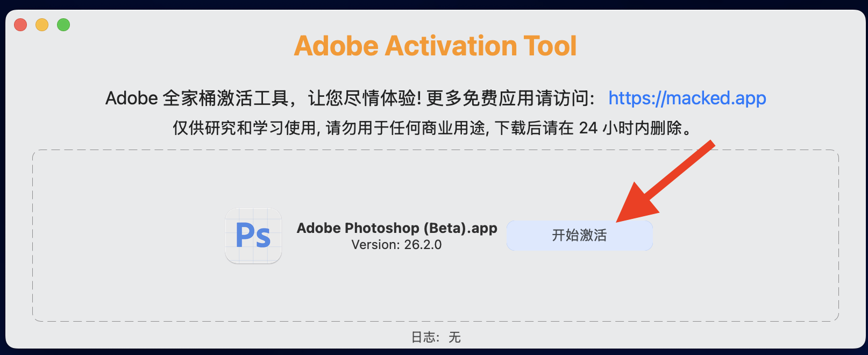
Task: Close the Adobe Activation Tool window
Action: click(x=20, y=25)
